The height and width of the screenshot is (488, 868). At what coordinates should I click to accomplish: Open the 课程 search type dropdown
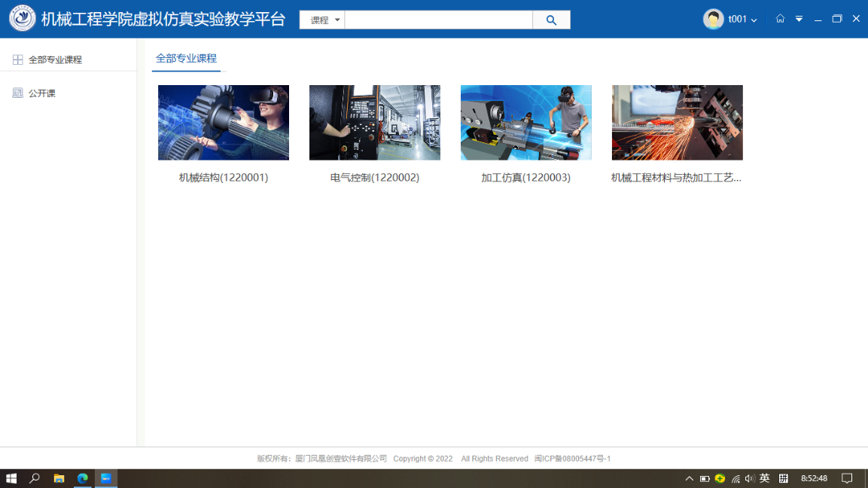pyautogui.click(x=322, y=20)
